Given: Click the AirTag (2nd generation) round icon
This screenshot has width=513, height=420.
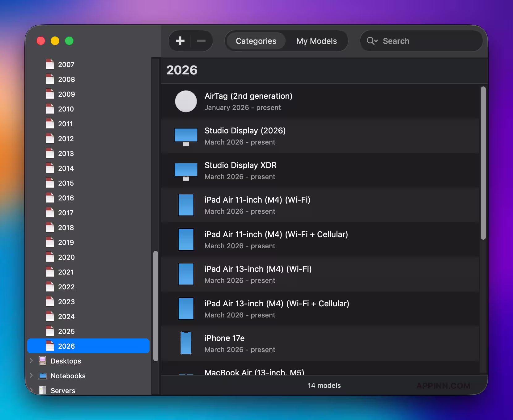Looking at the screenshot, I should coord(186,101).
